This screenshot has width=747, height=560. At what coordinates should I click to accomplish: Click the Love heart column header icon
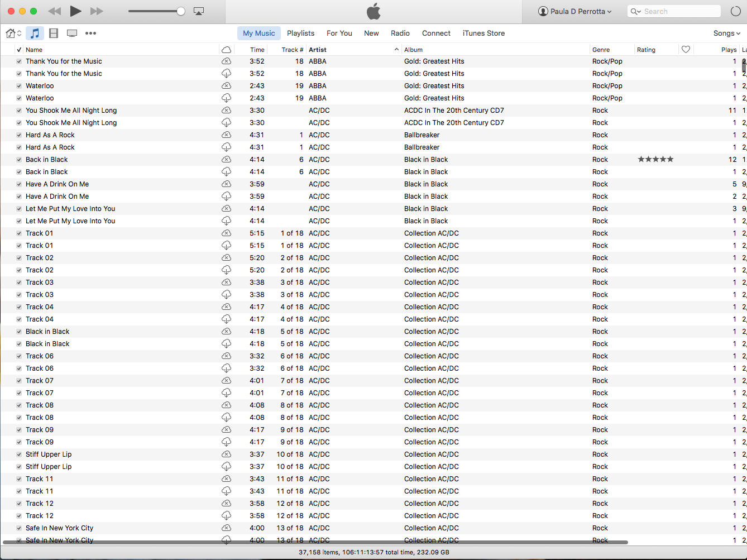click(x=686, y=50)
